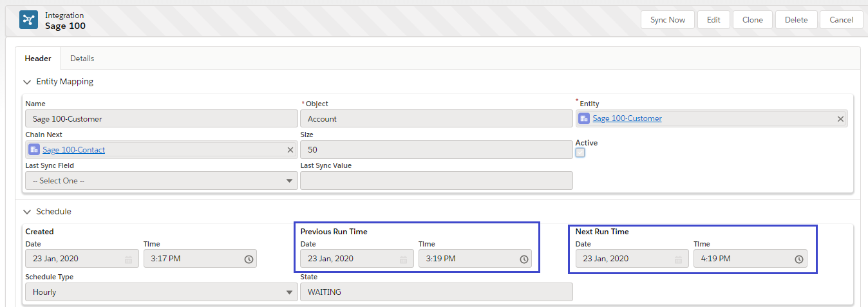This screenshot has height=307, width=868.
Task: Switch to the Details tab
Action: (82, 59)
